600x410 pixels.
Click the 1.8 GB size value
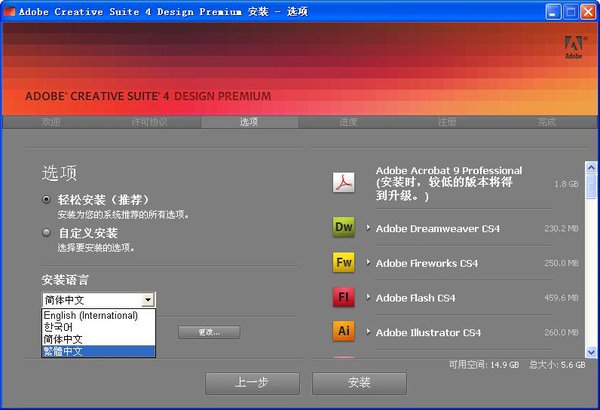(x=566, y=184)
